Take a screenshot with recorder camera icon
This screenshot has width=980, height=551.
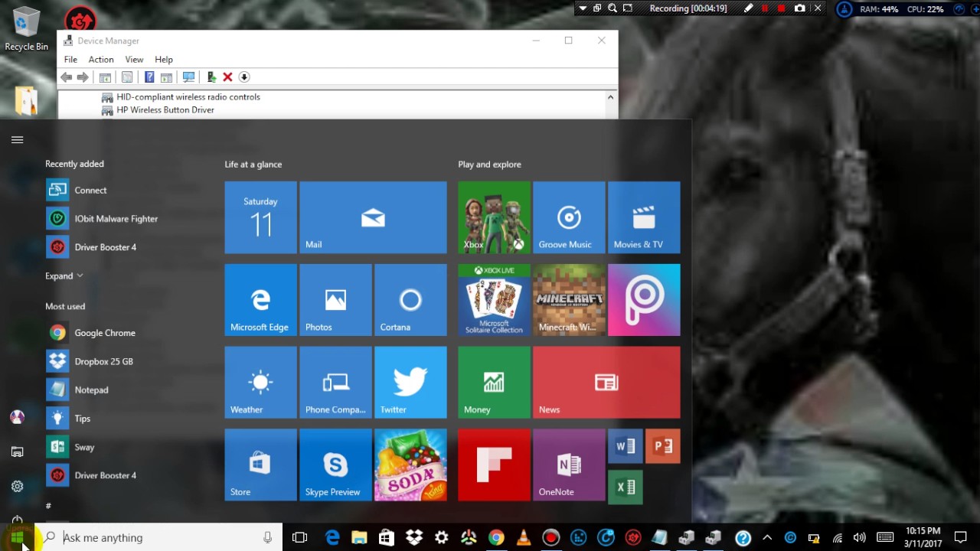point(800,8)
